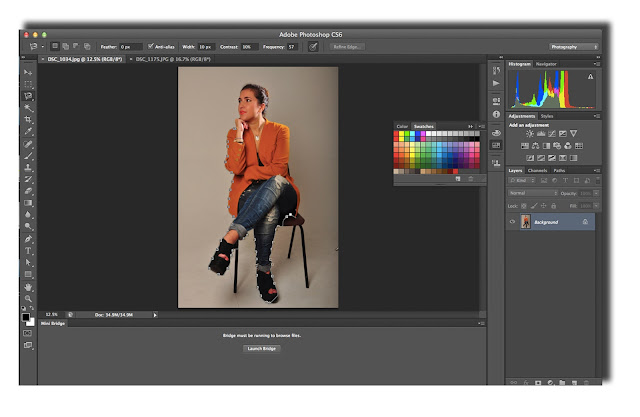Select the Healing Brush tool

(x=28, y=144)
